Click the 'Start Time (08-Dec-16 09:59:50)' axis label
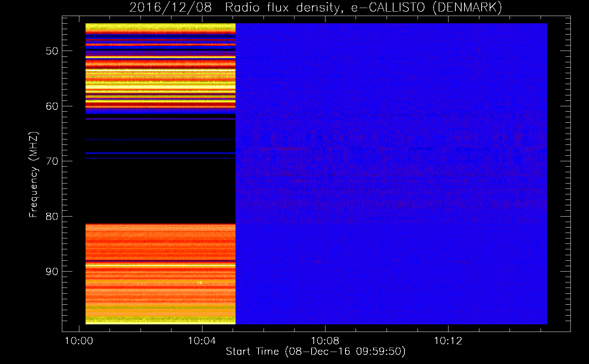The width and height of the screenshot is (589, 364). pyautogui.click(x=316, y=352)
